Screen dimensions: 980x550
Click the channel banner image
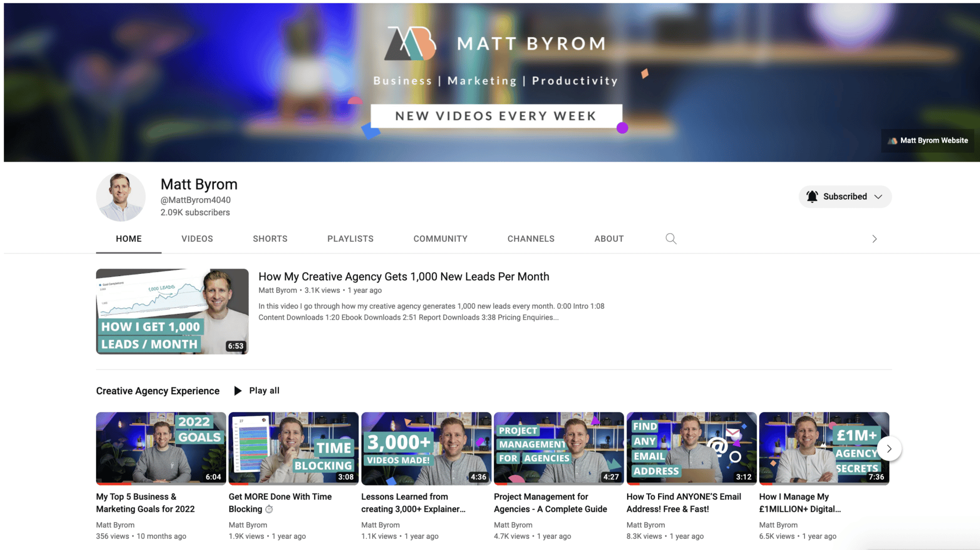(492, 82)
